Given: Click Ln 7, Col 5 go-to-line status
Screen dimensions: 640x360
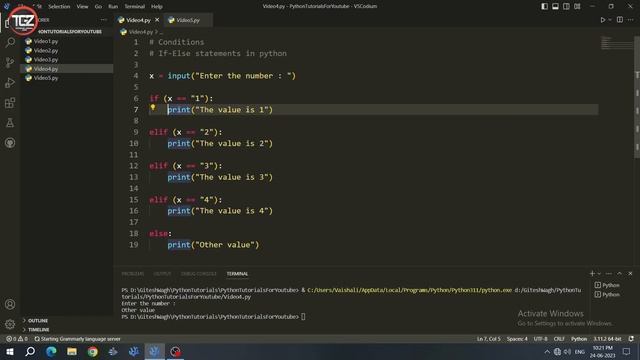Looking at the screenshot, I should [x=489, y=339].
